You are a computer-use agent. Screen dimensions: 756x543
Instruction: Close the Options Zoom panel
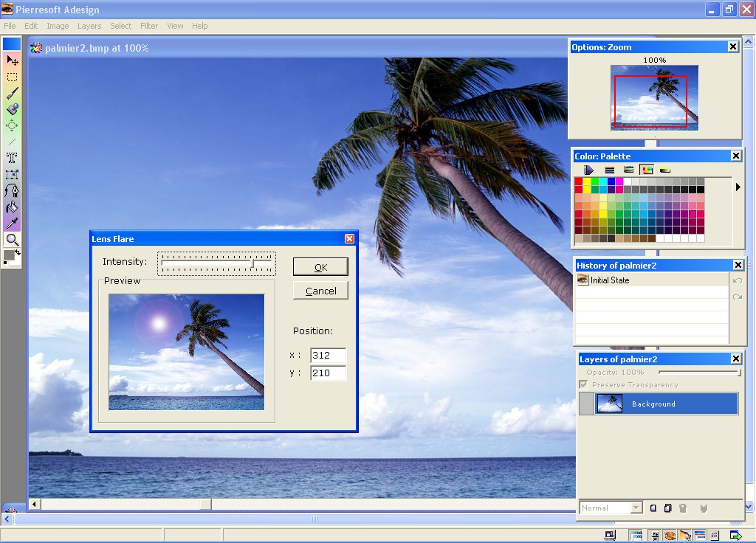tap(733, 46)
